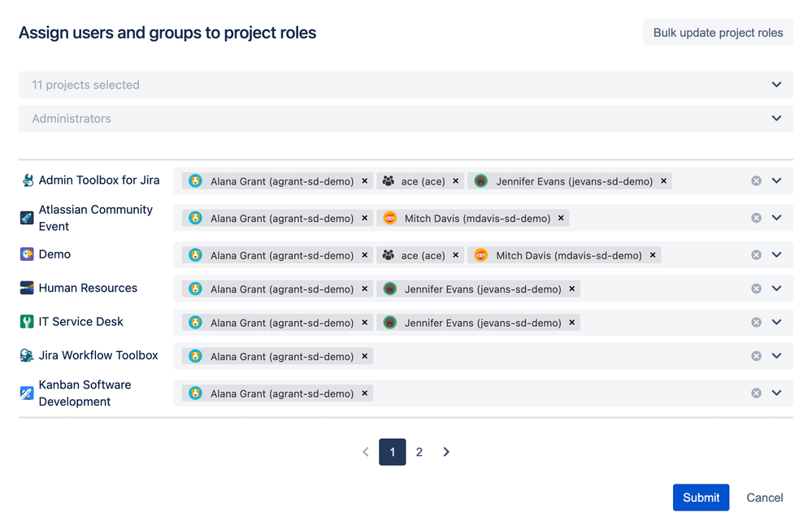Screen dimensions: 812x530
Task: Click the Bulk update project roles button
Action: (x=718, y=33)
